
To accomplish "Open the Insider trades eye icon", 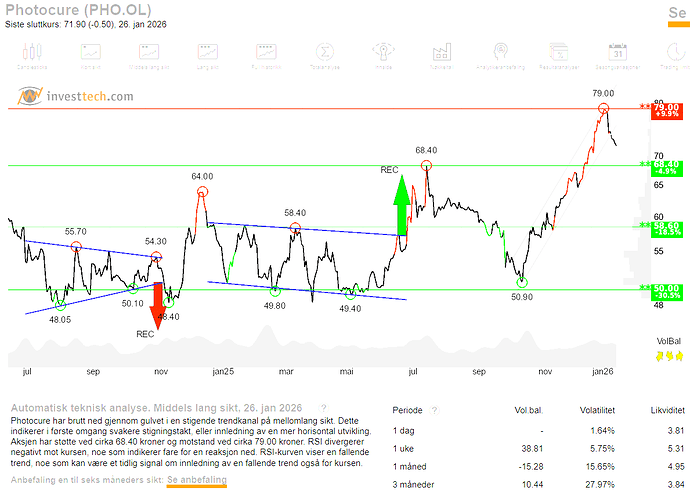I will pyautogui.click(x=384, y=53).
